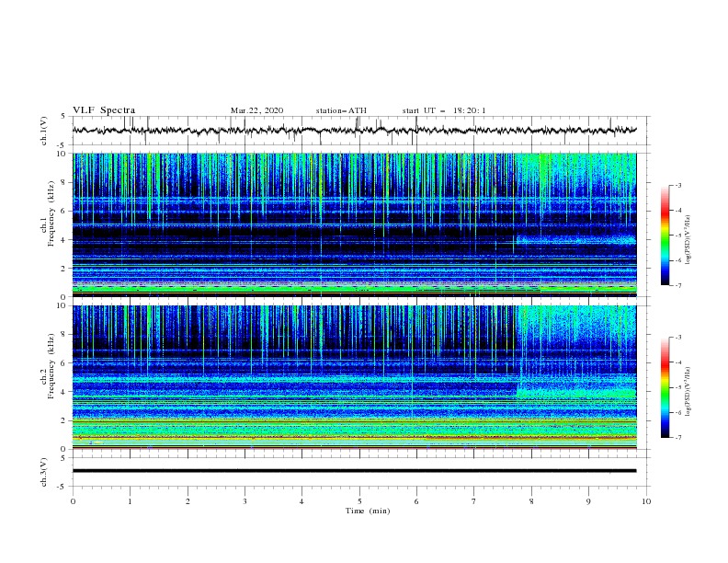Click time axis tick label "3"
Screen dimensions: 728x563
245,501
